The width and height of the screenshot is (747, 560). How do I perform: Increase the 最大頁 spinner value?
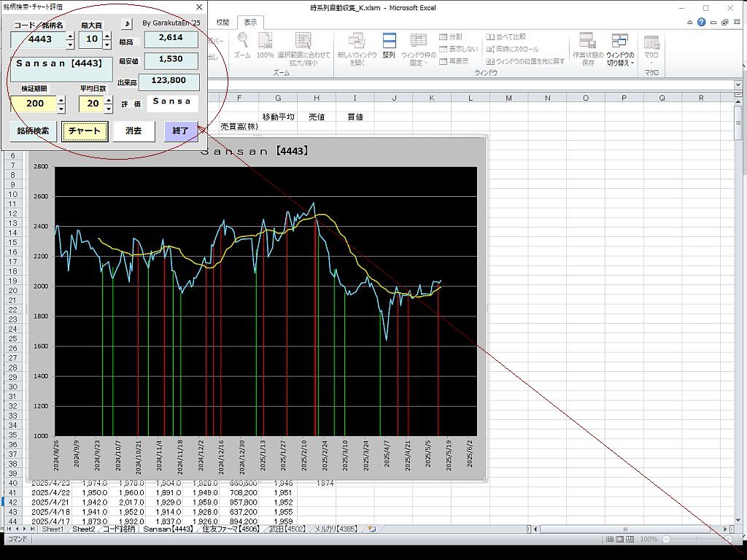(107, 35)
